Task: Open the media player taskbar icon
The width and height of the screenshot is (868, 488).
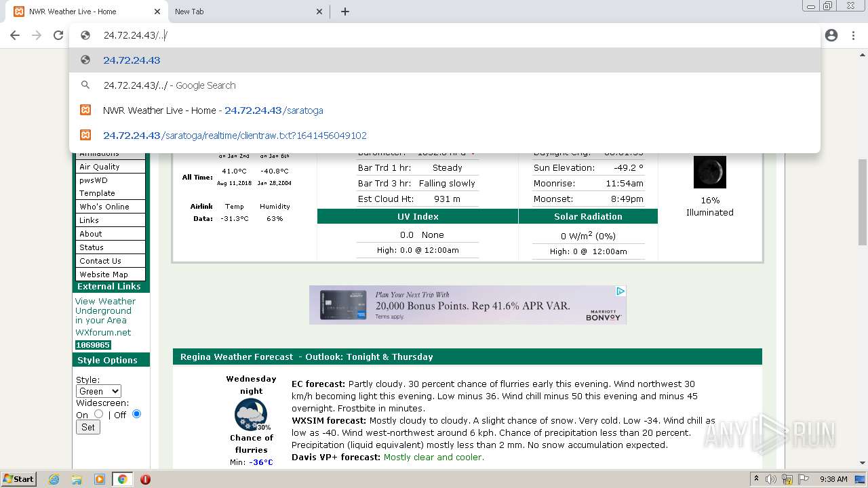Action: click(100, 479)
